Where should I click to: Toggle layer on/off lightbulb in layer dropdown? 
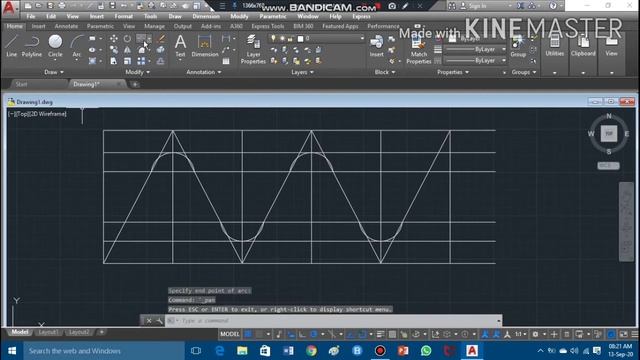point(273,38)
